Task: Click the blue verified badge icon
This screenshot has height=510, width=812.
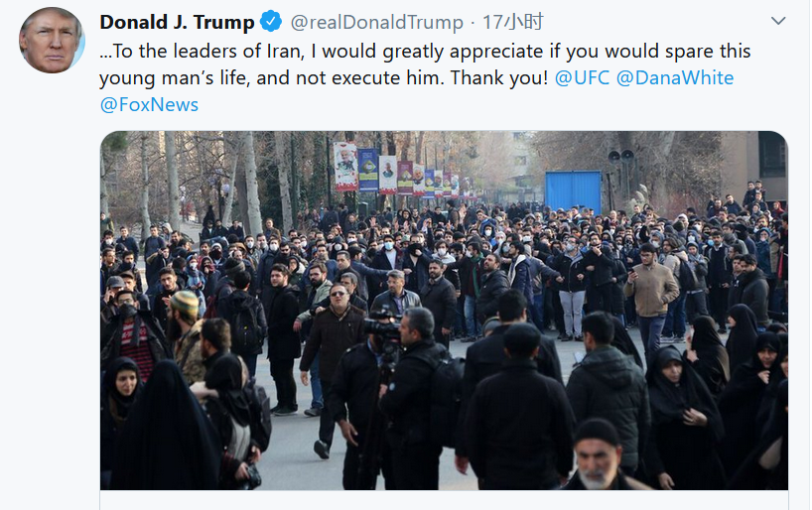Action: point(271,22)
